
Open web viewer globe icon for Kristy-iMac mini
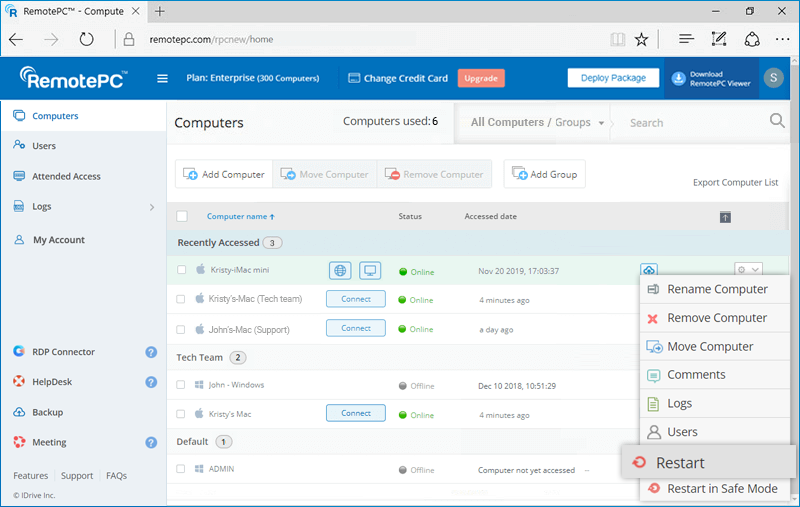(x=340, y=270)
